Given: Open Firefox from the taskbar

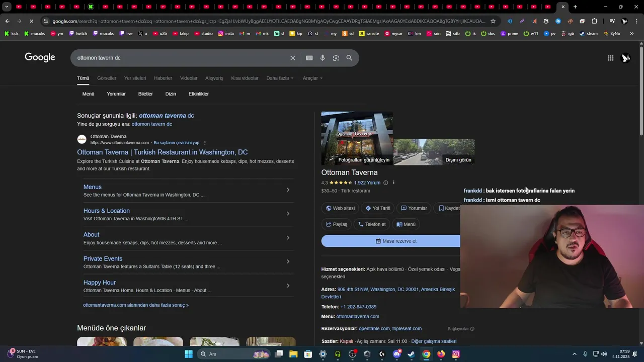Looking at the screenshot, I should (x=441, y=354).
